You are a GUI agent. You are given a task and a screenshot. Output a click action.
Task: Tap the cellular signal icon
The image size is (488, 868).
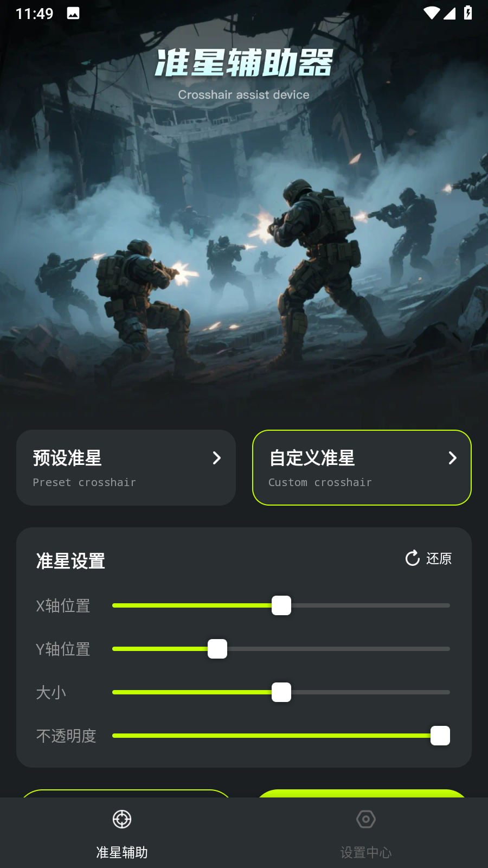click(450, 13)
